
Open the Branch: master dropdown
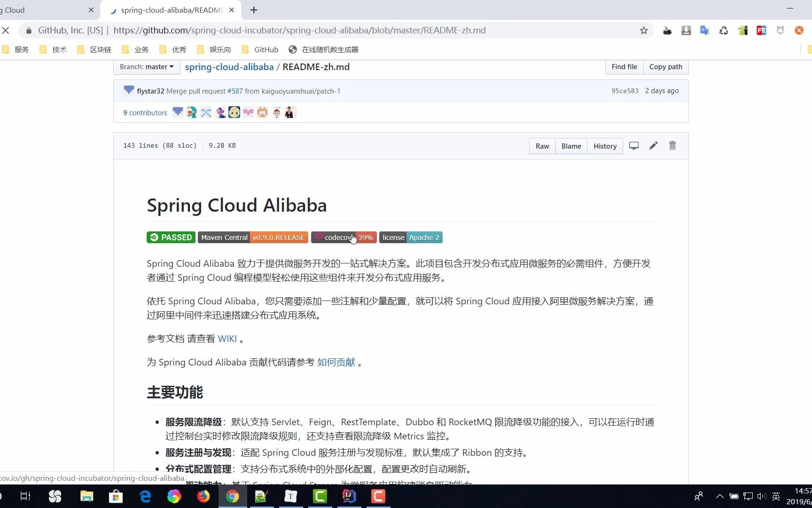coord(147,67)
